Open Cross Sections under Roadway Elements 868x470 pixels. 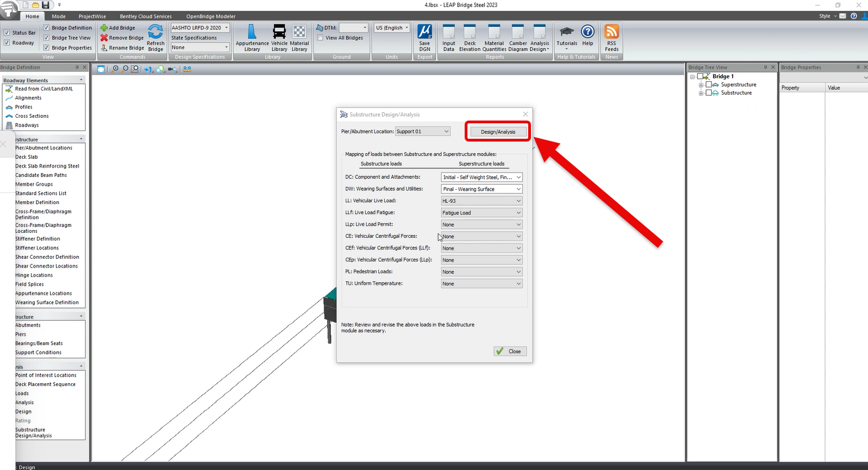click(x=32, y=116)
